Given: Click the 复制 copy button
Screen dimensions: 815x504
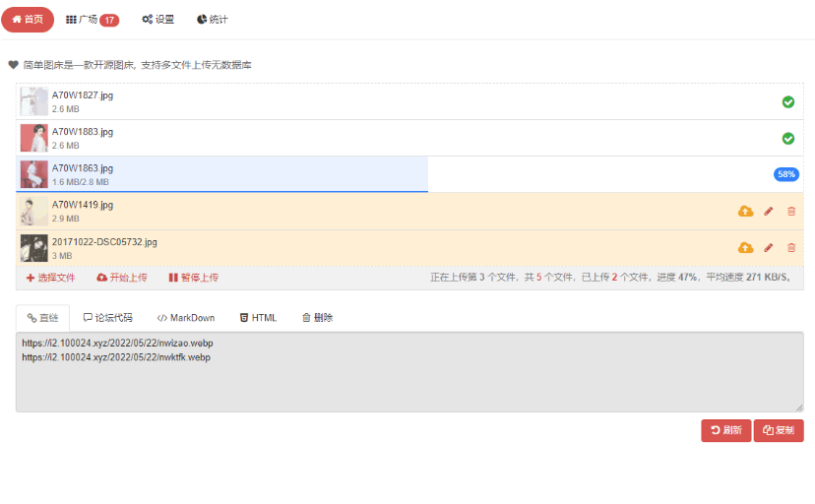Looking at the screenshot, I should coord(779,430).
